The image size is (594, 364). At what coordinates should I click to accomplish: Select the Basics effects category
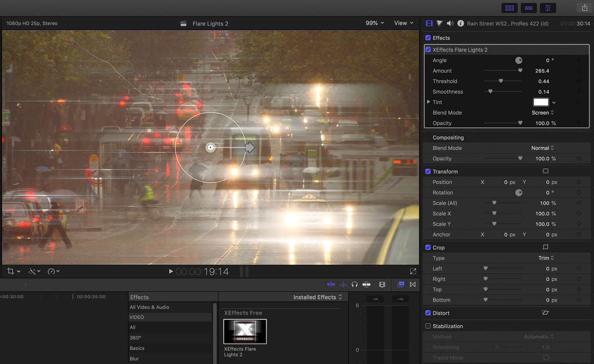coord(137,348)
